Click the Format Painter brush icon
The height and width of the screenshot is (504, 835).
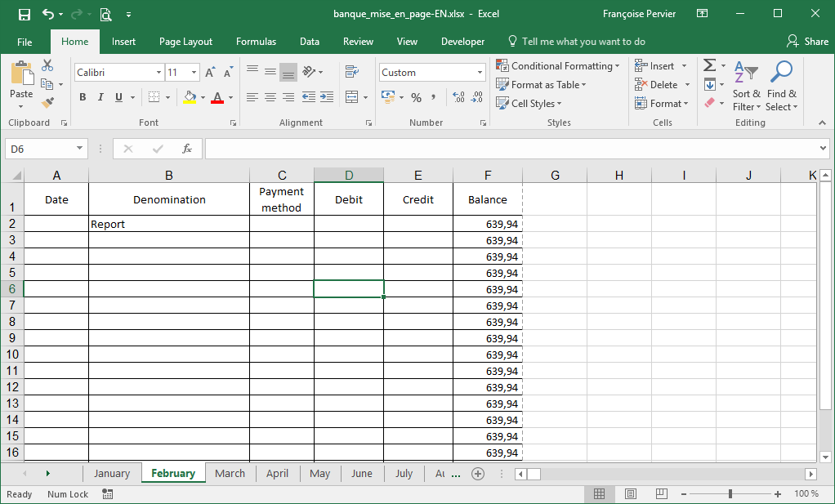[47, 103]
